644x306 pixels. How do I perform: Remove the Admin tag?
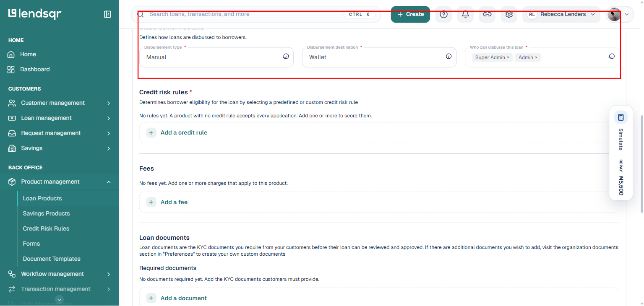[536, 57]
